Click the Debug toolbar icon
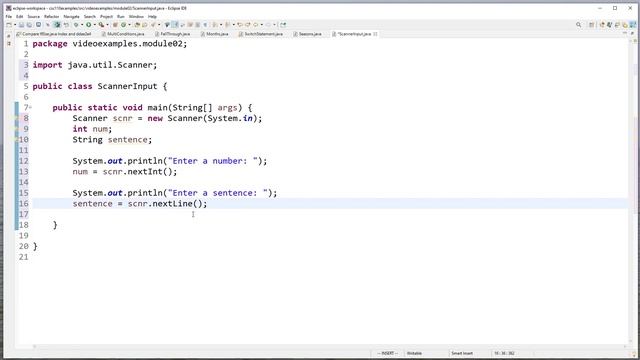Screen dimensions: 640x360 (x=76, y=25)
